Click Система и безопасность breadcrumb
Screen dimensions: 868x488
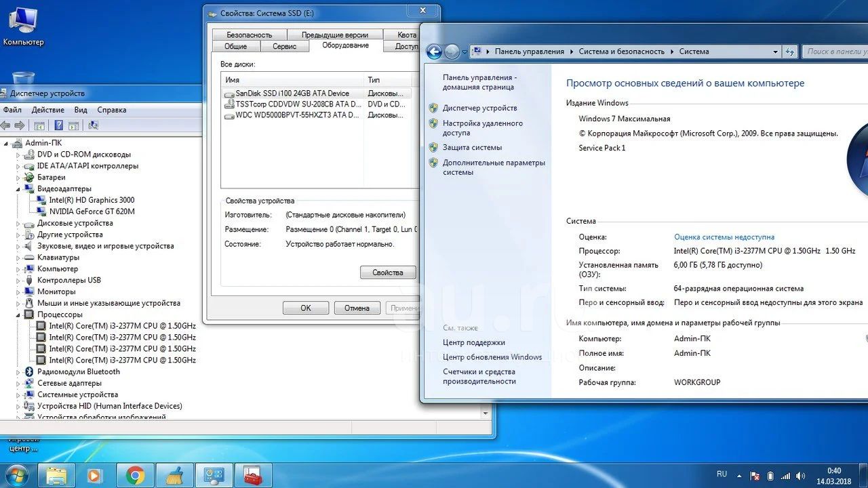click(622, 52)
